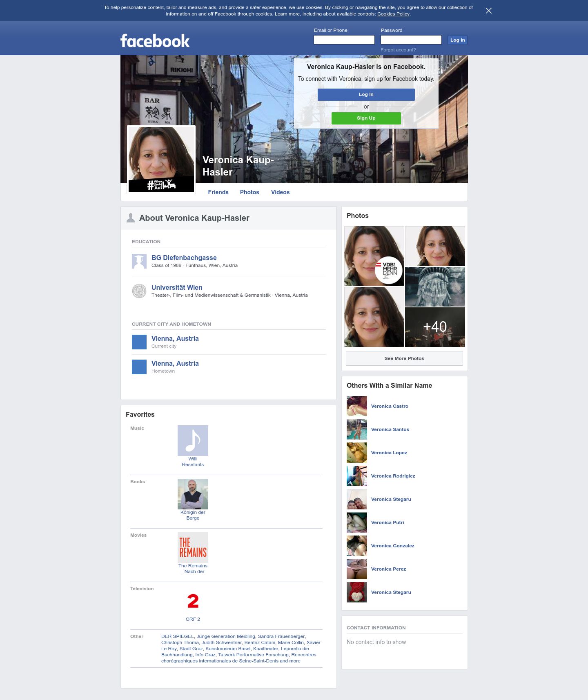Click the Königin der Berge book image
The height and width of the screenshot is (700, 588).
point(193,494)
